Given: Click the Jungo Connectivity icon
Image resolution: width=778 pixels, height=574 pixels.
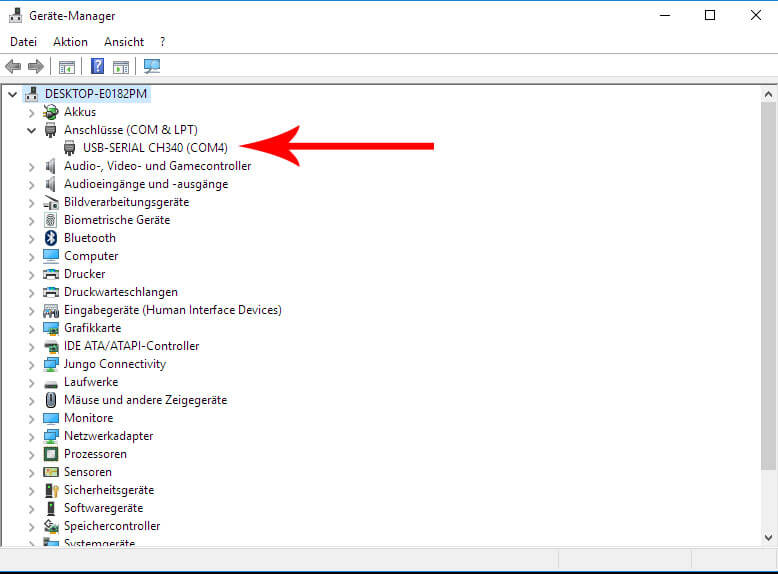Looking at the screenshot, I should (51, 364).
